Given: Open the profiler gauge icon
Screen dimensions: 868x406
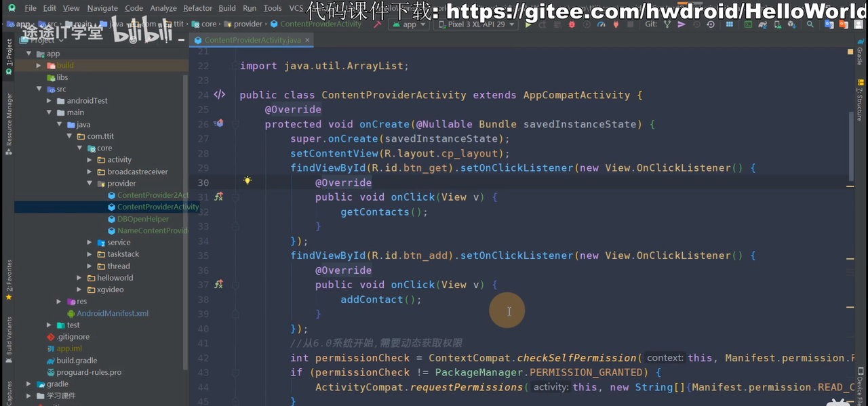Looking at the screenshot, I should pos(601,24).
